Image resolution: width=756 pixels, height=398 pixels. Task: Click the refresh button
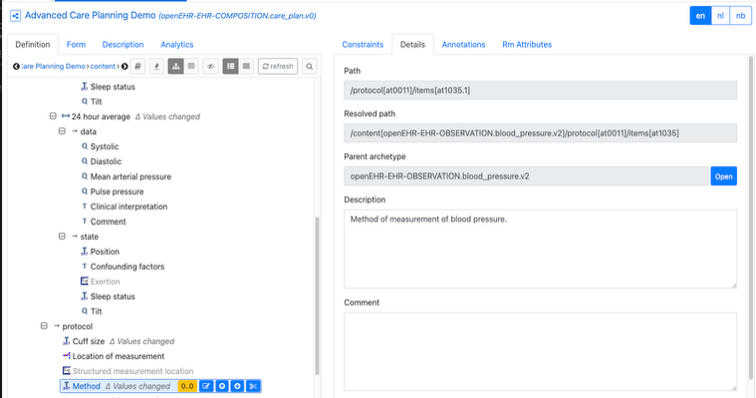[x=278, y=67]
